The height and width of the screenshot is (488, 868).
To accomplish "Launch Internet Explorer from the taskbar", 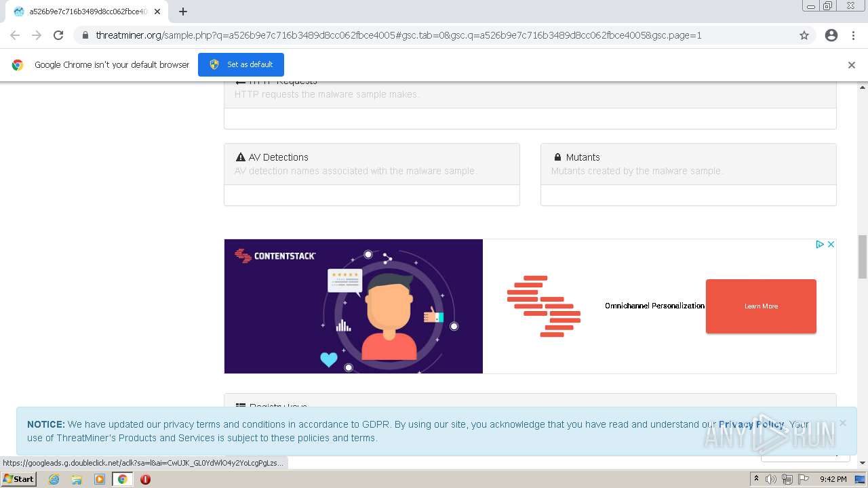I will 54,479.
